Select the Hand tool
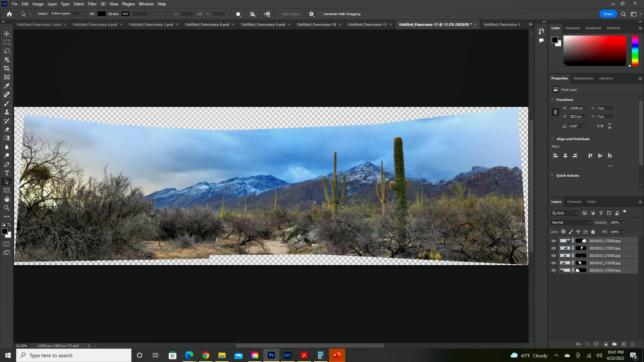This screenshot has width=644, height=362. 7,199
